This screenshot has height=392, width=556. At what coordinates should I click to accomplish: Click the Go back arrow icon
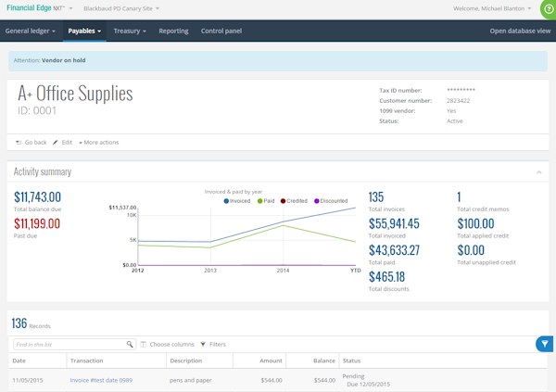(x=19, y=143)
